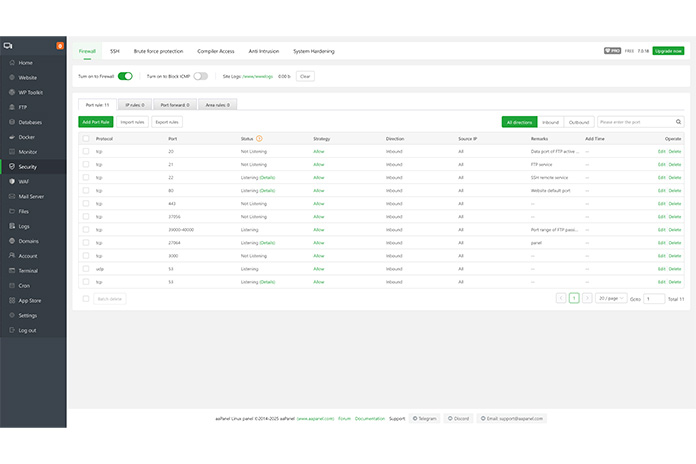
Task: Go to next page using right chevron
Action: pyautogui.click(x=587, y=298)
